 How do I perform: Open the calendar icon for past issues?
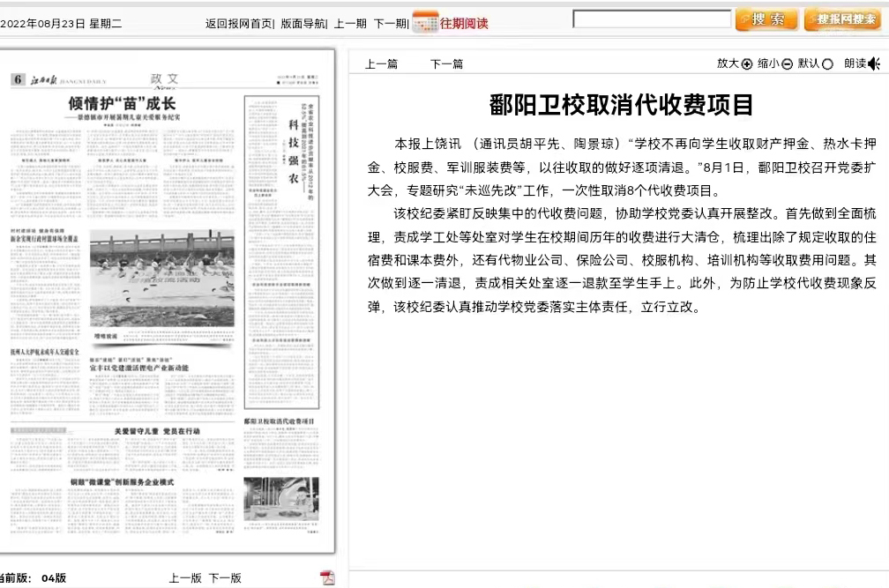tap(425, 22)
